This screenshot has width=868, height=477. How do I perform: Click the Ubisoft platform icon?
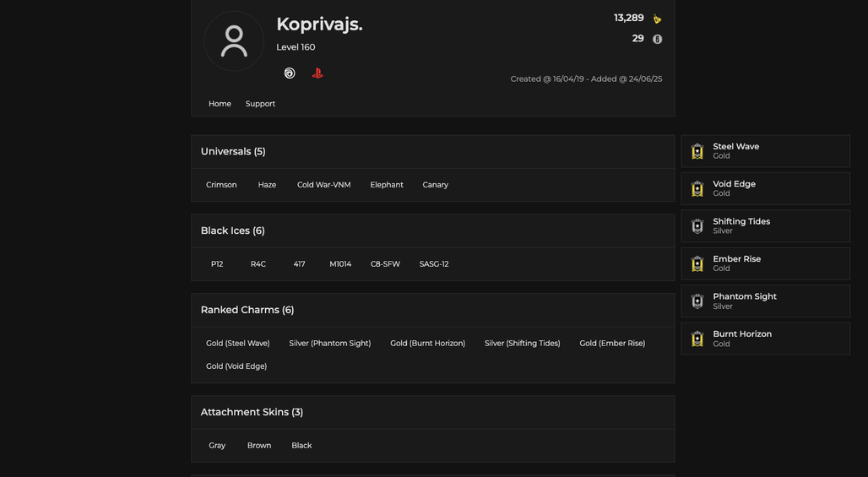[290, 73]
